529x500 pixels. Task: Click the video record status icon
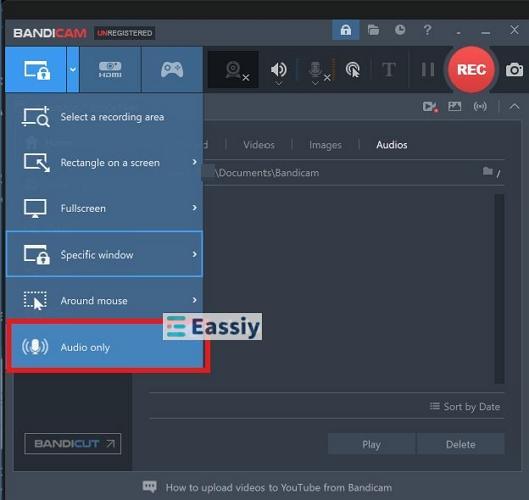point(430,107)
